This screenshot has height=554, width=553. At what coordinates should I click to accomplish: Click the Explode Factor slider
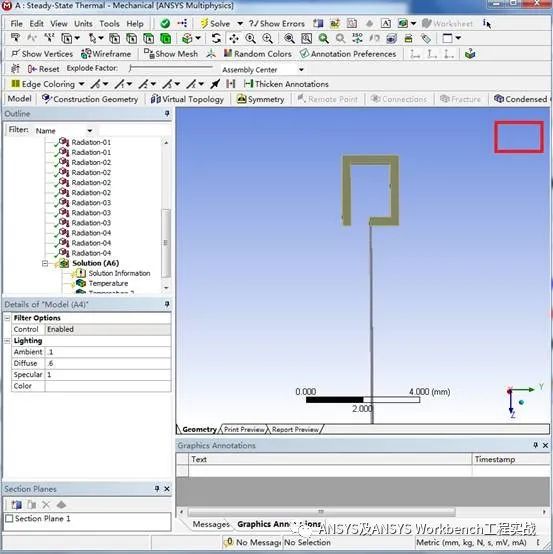coord(171,68)
